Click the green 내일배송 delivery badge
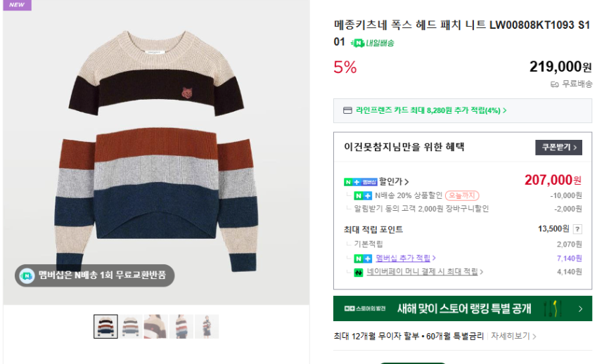 click(x=373, y=43)
